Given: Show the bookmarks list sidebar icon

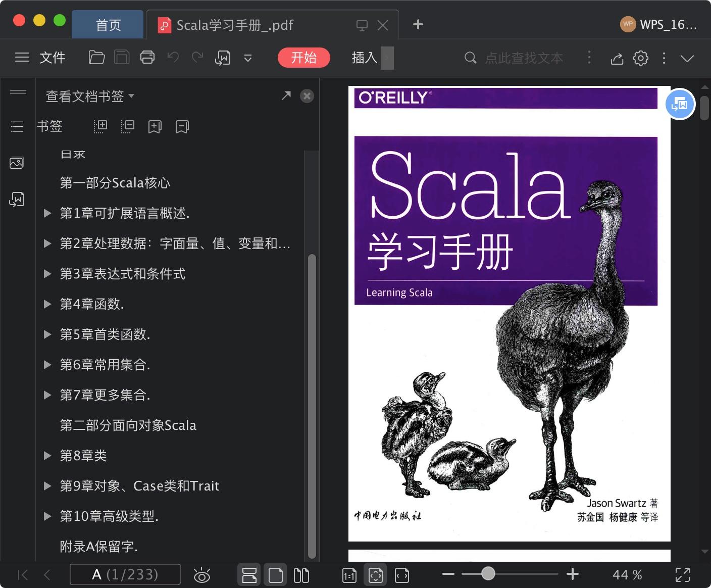Looking at the screenshot, I should point(17,126).
